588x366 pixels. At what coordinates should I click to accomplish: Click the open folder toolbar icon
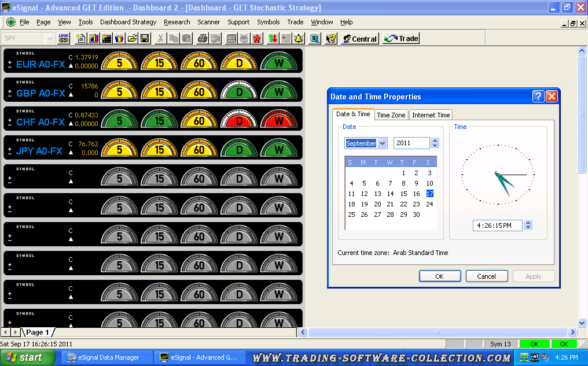tap(132, 39)
